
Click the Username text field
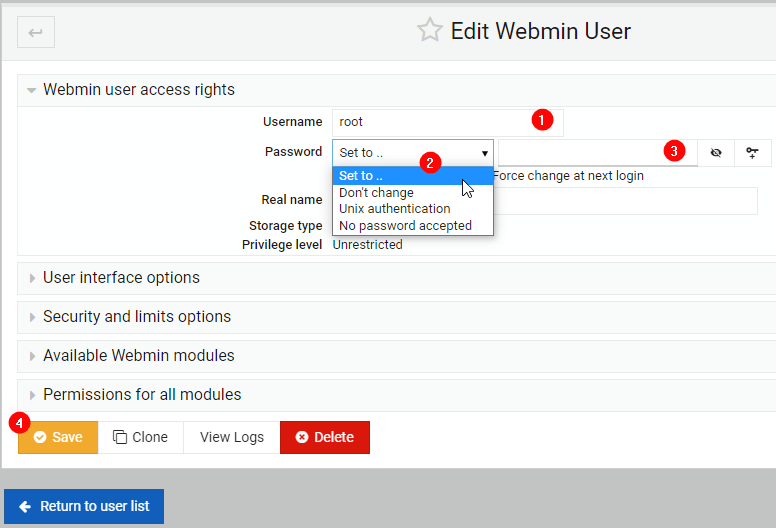(x=430, y=122)
